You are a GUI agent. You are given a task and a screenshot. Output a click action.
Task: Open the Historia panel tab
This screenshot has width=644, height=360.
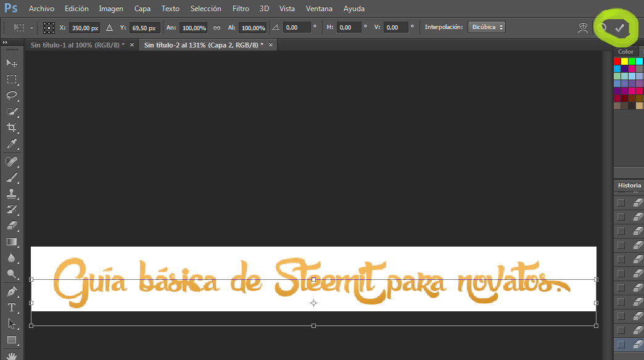(x=629, y=185)
